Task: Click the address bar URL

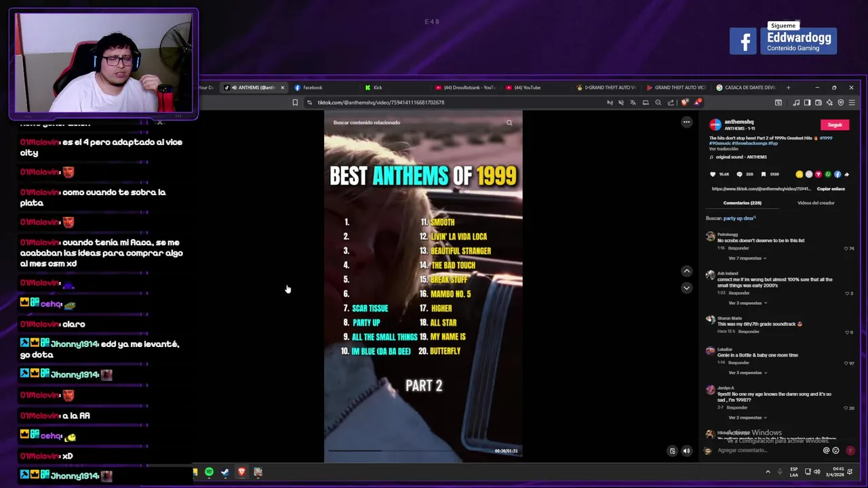Action: click(x=381, y=102)
